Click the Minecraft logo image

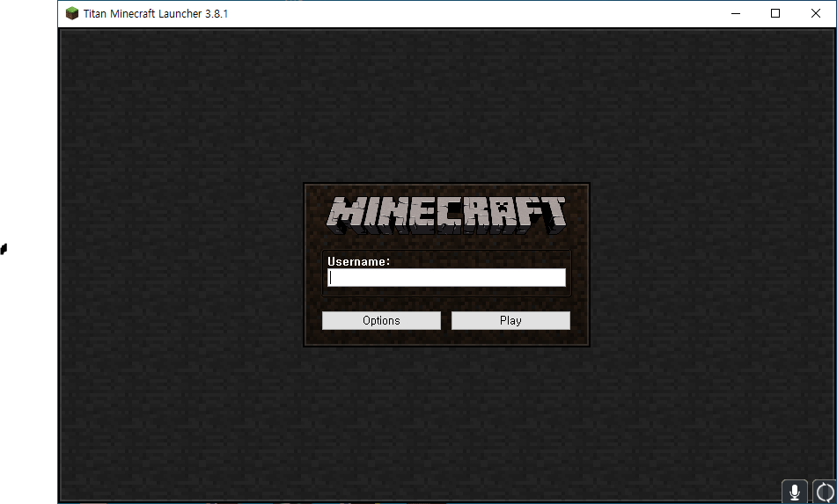446,215
